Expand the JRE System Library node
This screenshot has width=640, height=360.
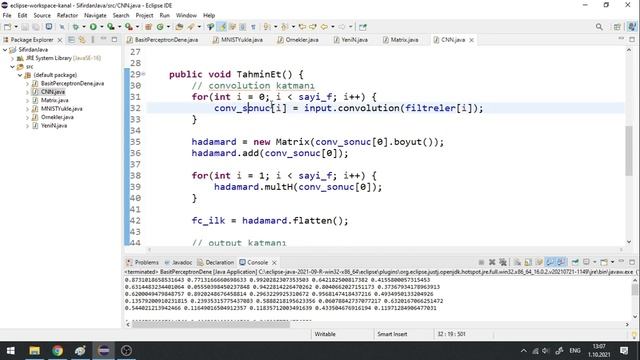pos(12,58)
